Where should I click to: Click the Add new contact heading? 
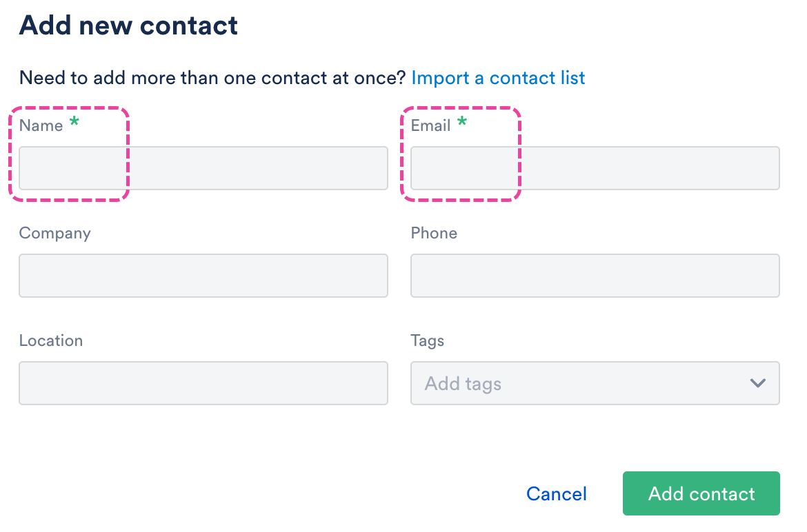[128, 25]
